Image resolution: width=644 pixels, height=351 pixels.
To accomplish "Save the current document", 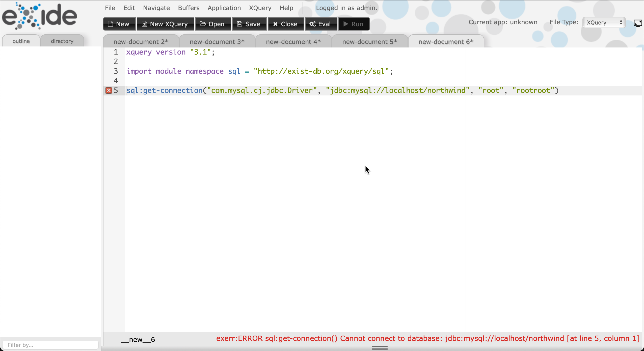I will pyautogui.click(x=249, y=24).
